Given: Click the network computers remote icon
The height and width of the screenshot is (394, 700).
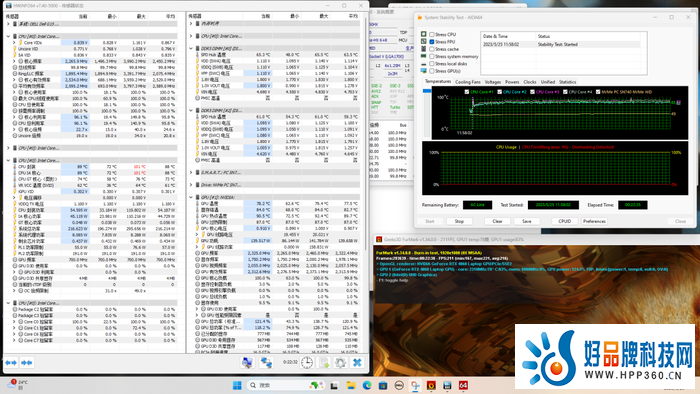Looking at the screenshot, I should click(x=267, y=363).
